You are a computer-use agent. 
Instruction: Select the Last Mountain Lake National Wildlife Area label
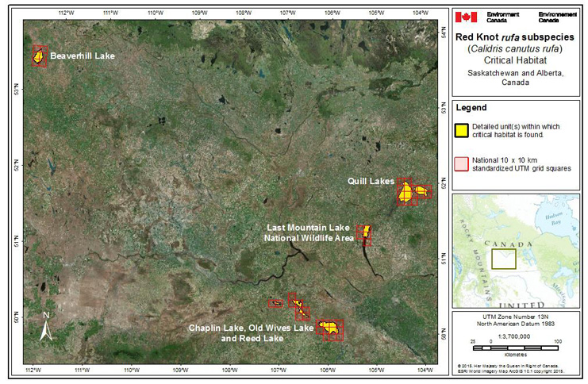click(x=309, y=232)
